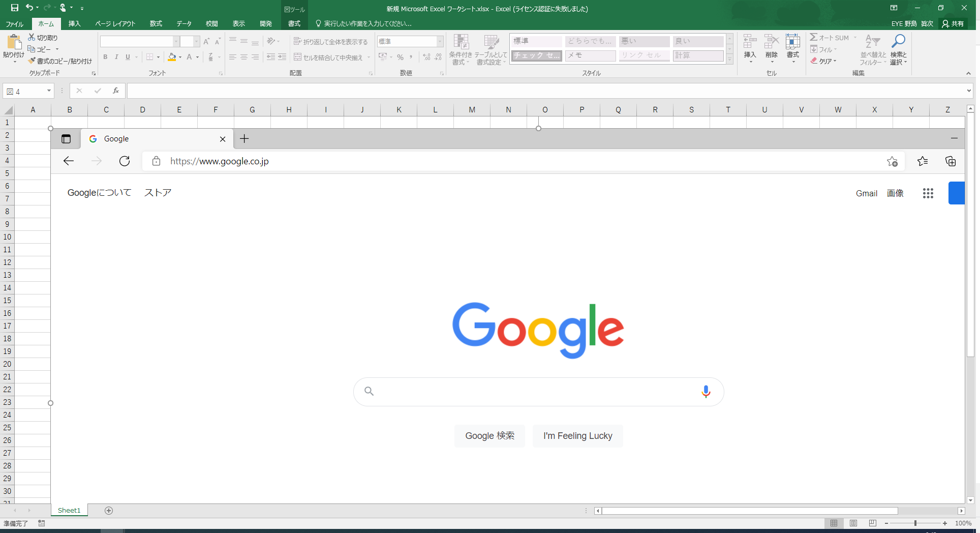The width and height of the screenshot is (980, 533).
Task: Click the collections icon in browser
Action: [x=951, y=161]
